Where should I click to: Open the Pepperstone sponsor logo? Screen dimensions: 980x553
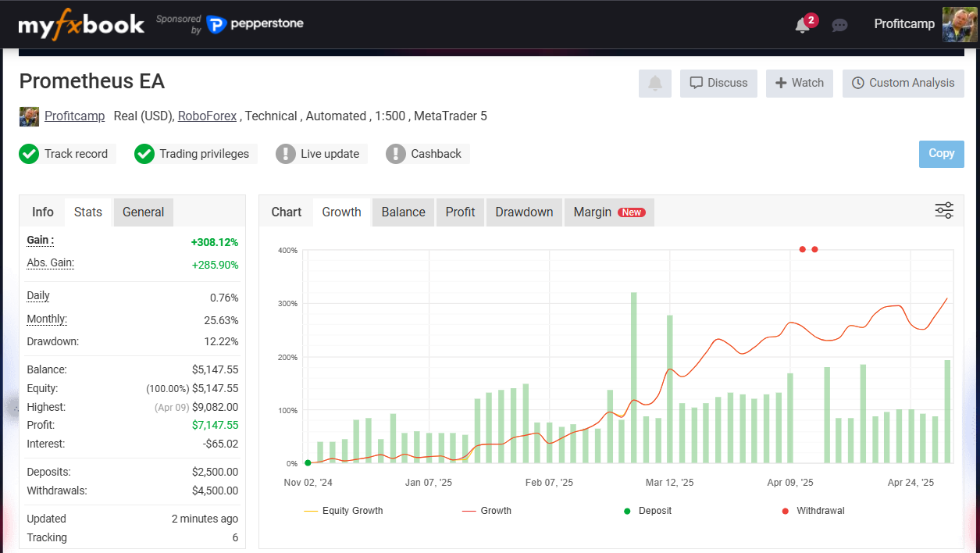[x=255, y=24]
